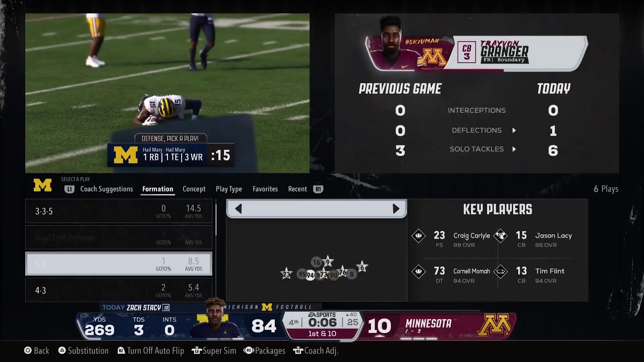Screen dimensions: 644x362
Task: Click player 16 circle in formation diagram
Action: tap(316, 262)
